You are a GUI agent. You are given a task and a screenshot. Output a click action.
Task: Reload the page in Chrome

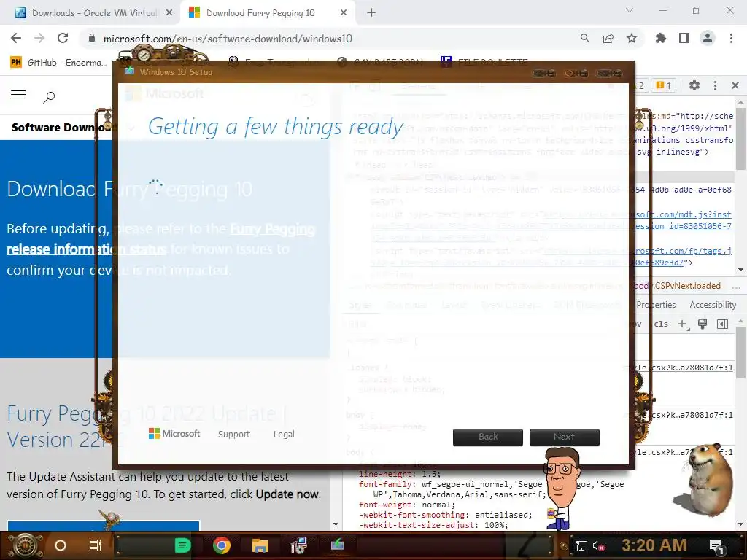coord(63,38)
